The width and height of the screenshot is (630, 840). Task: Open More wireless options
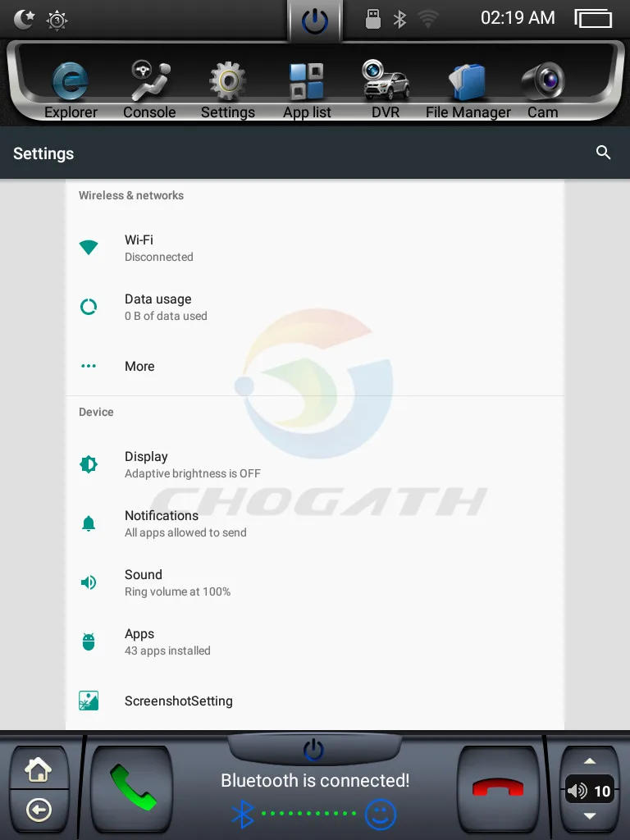315,366
